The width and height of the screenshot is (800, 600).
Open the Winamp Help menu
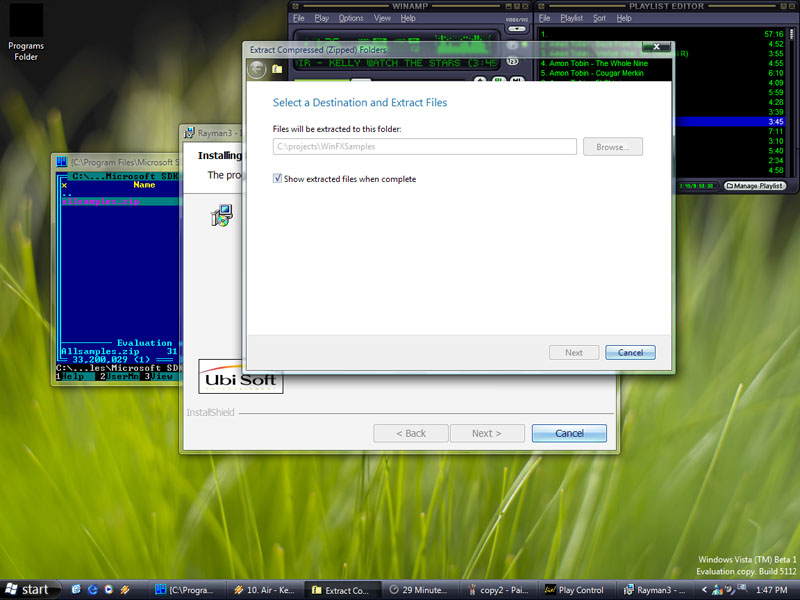pos(408,18)
